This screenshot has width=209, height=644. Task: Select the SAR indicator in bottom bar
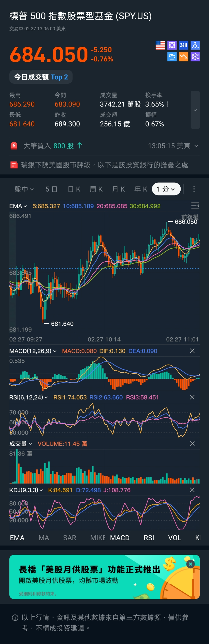pyautogui.click(x=70, y=538)
